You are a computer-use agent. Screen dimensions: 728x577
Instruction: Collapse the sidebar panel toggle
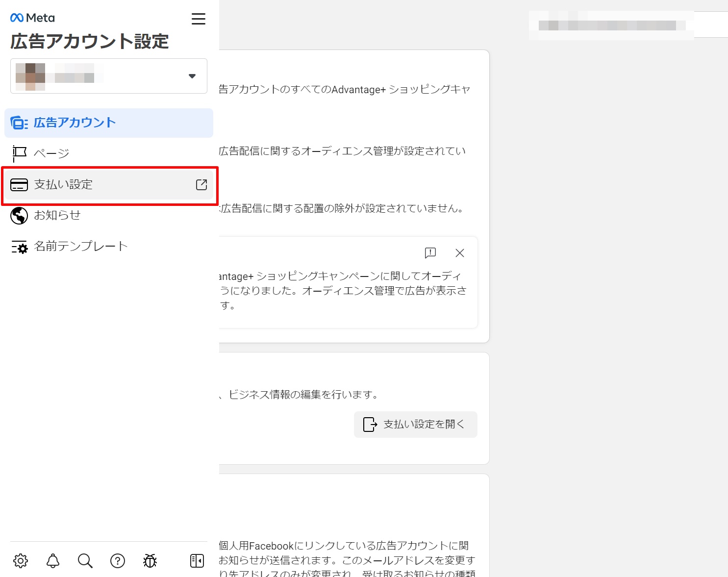pyautogui.click(x=197, y=561)
